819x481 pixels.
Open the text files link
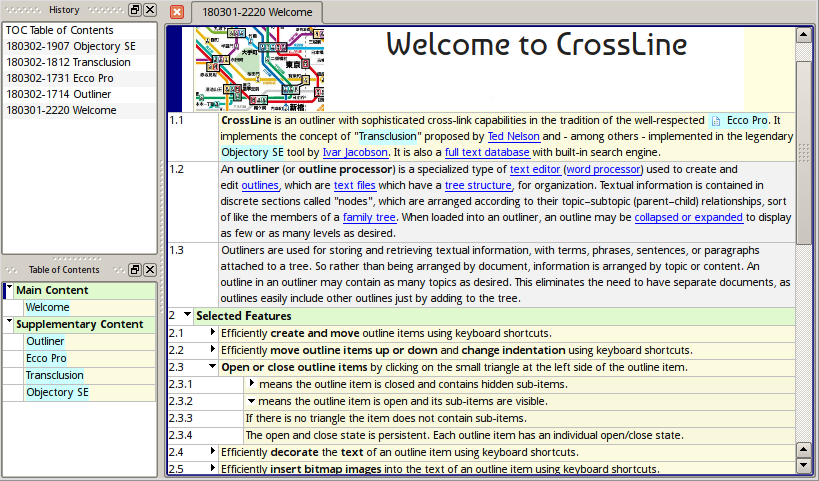pyautogui.click(x=355, y=185)
